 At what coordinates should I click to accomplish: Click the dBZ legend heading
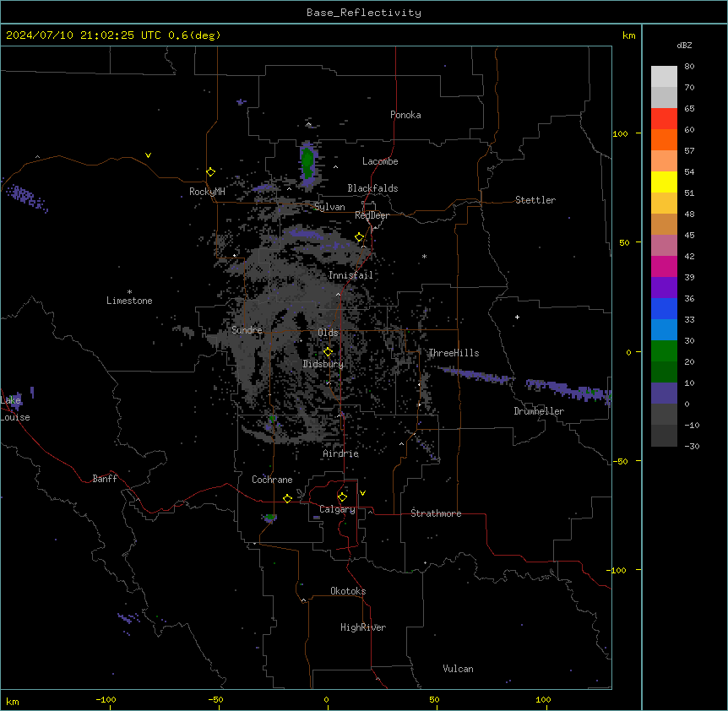tap(684, 45)
